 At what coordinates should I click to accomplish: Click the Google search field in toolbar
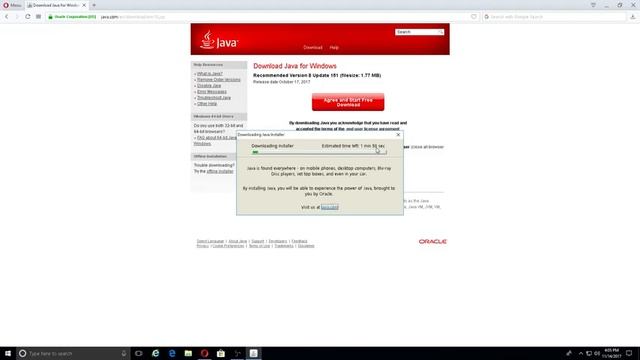[554, 17]
